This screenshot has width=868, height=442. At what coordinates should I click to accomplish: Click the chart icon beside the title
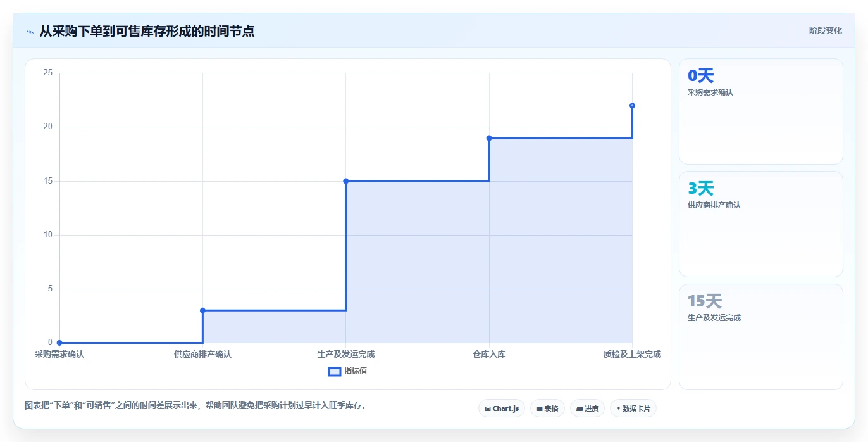pyautogui.click(x=30, y=32)
